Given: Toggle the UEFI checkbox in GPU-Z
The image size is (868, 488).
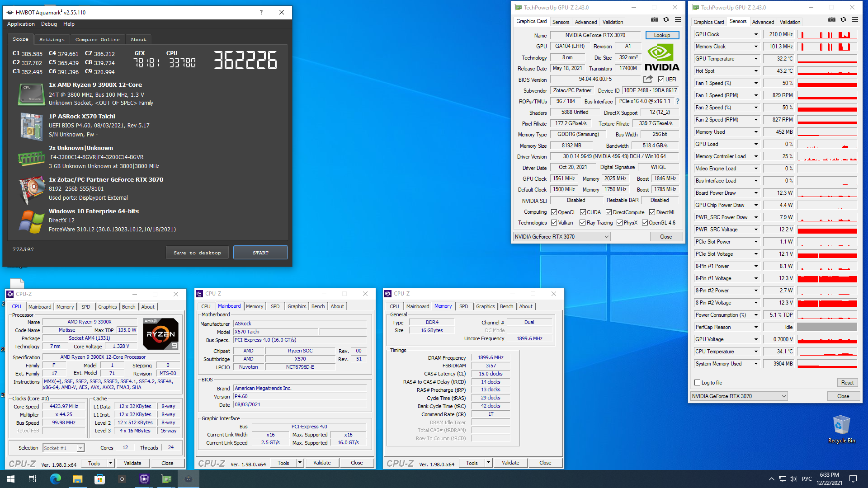Looking at the screenshot, I should point(661,80).
